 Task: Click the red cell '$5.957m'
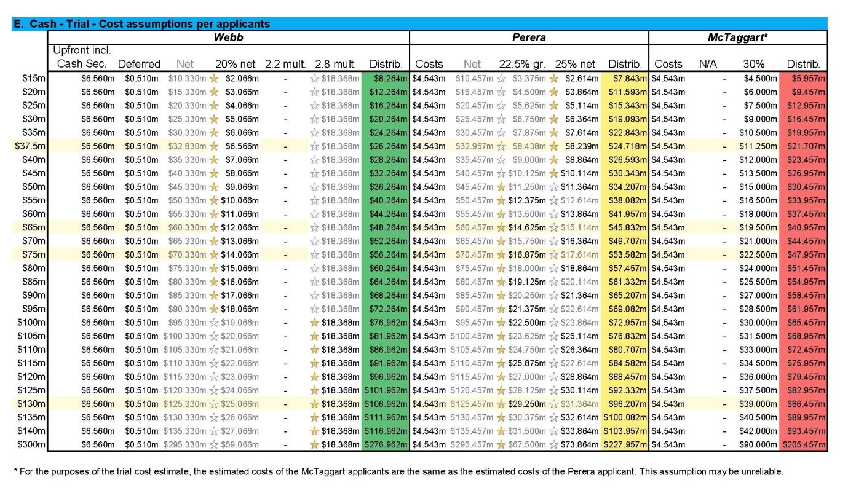[x=803, y=78]
